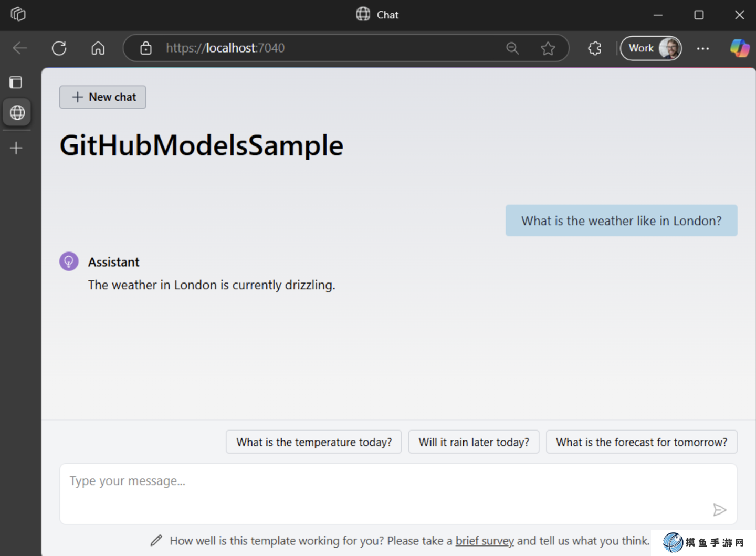Click the 'currently drizzling' assistant reply
Viewport: 756px width, 556px height.
(x=212, y=285)
